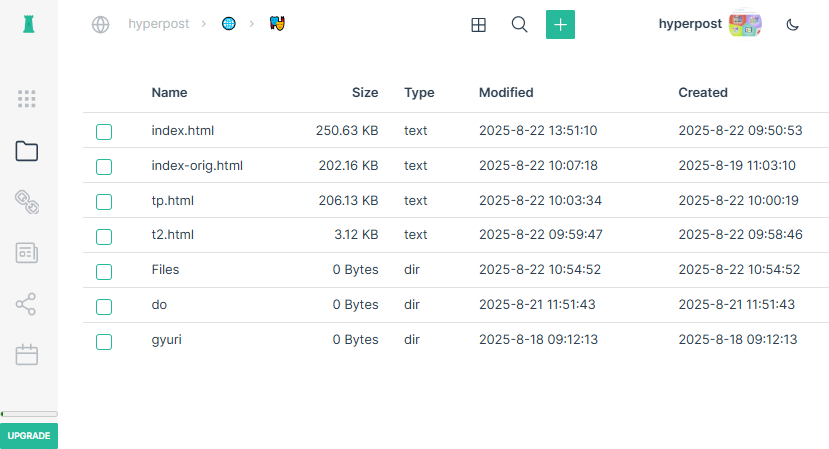Click hyperpost breadcrumb link
The height and width of the screenshot is (449, 829).
pyautogui.click(x=159, y=24)
